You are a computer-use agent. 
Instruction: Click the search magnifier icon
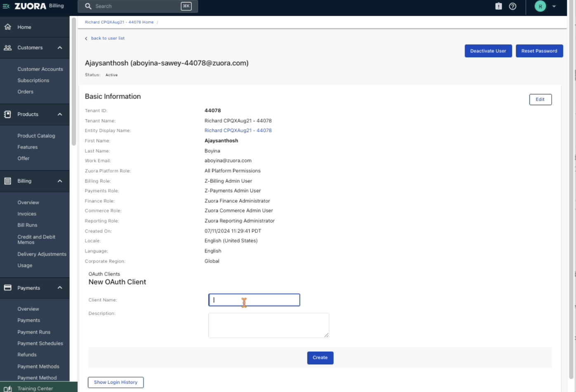pos(88,6)
